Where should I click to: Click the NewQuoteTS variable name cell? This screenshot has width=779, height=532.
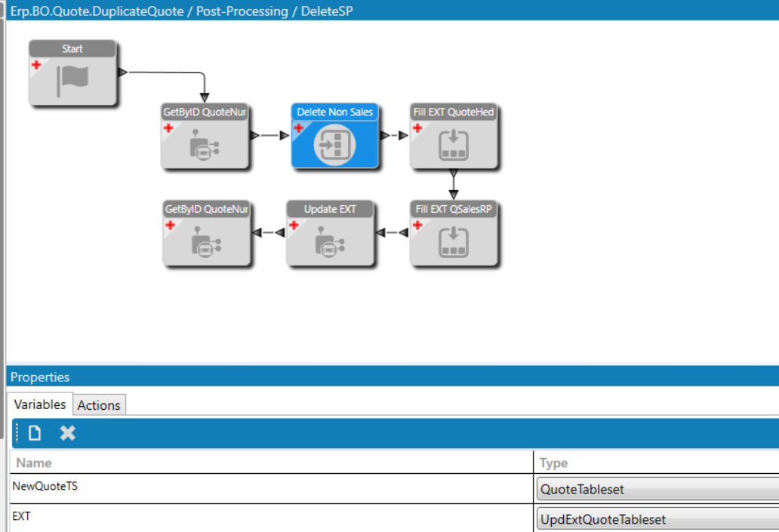[x=271, y=488]
